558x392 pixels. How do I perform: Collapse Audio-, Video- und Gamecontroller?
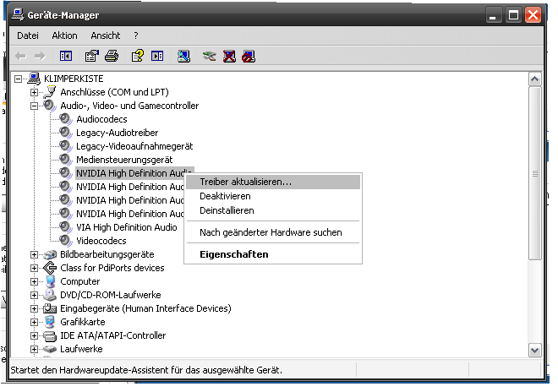pos(34,106)
